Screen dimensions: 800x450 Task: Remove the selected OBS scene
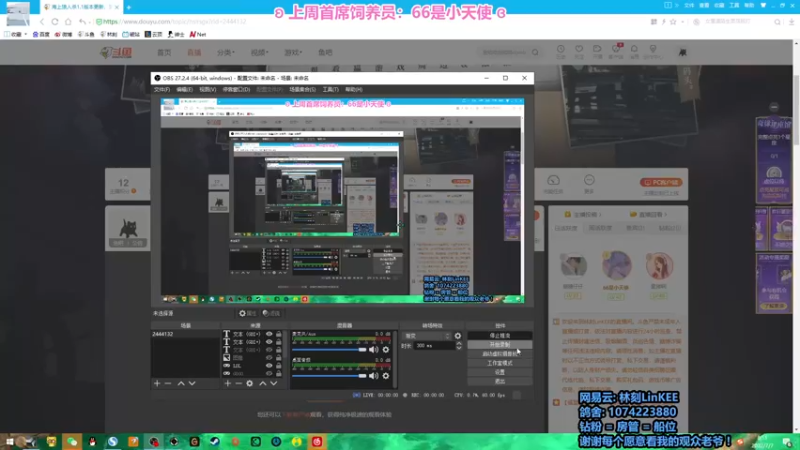click(168, 383)
